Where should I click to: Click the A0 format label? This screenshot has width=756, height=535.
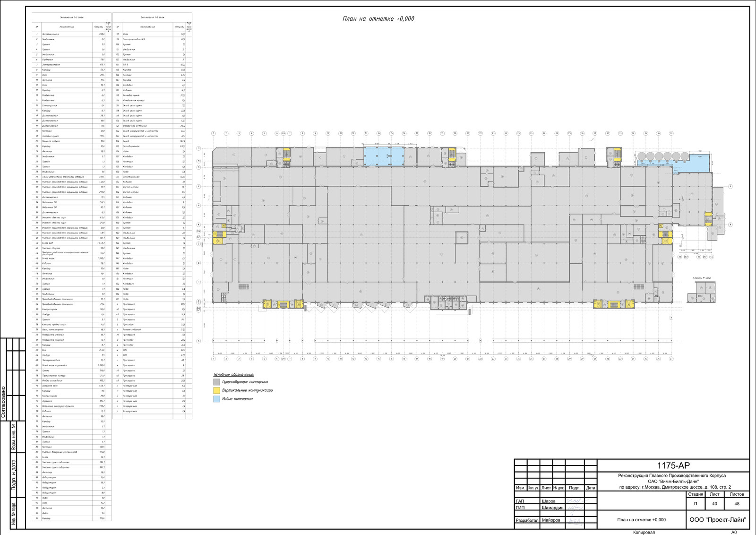point(734,532)
